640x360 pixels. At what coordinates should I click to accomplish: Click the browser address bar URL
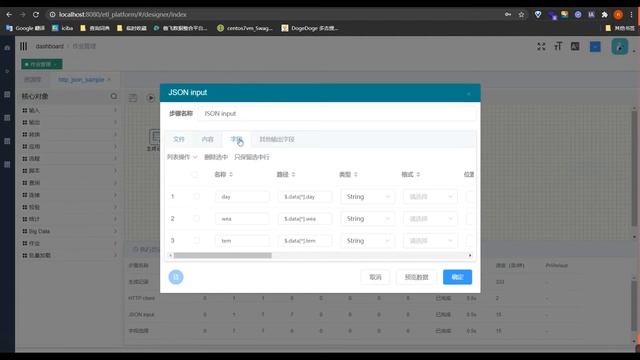(122, 14)
